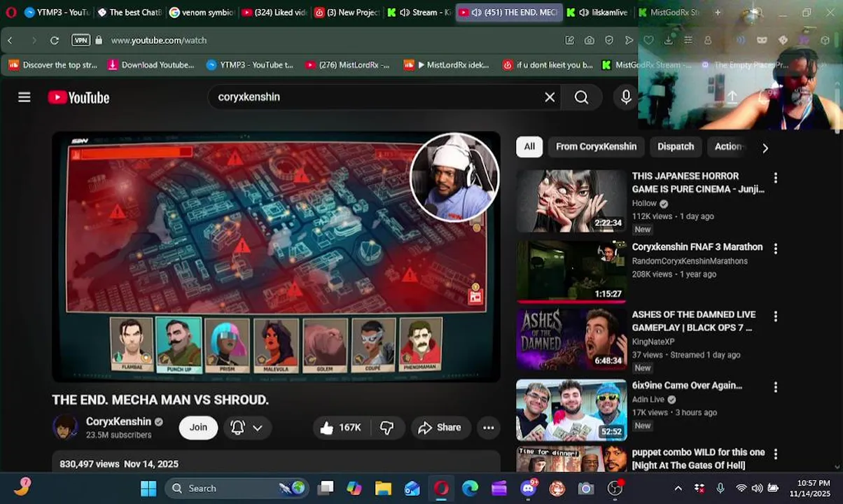Viewport: 843px width, 504px height.
Task: Go to the YouTube home logo
Action: pyautogui.click(x=78, y=97)
